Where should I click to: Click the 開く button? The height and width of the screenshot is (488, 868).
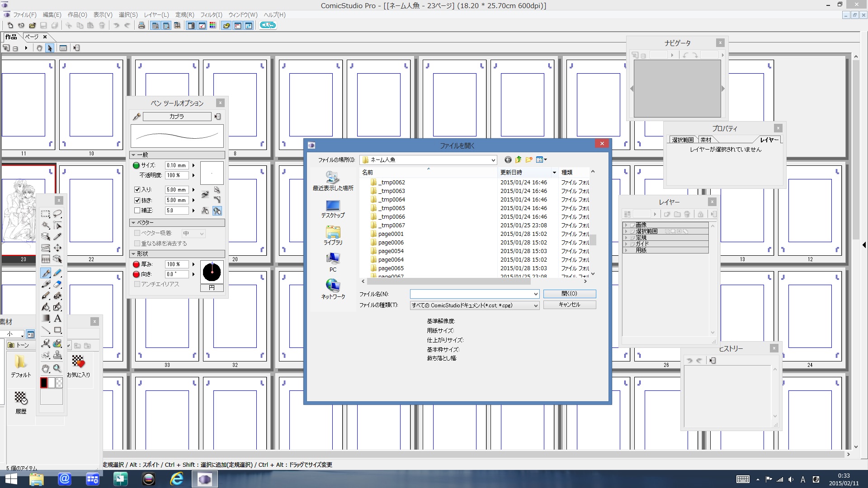(x=569, y=294)
